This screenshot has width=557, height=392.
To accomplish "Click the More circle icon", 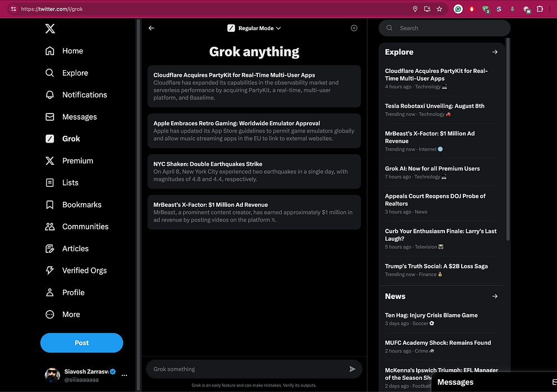I will pos(50,315).
